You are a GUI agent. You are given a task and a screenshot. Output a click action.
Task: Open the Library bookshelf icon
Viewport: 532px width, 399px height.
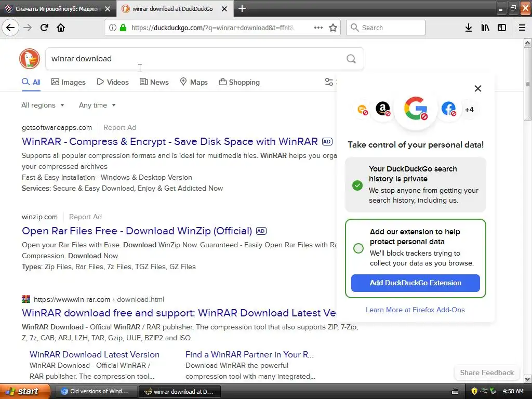coord(485,28)
